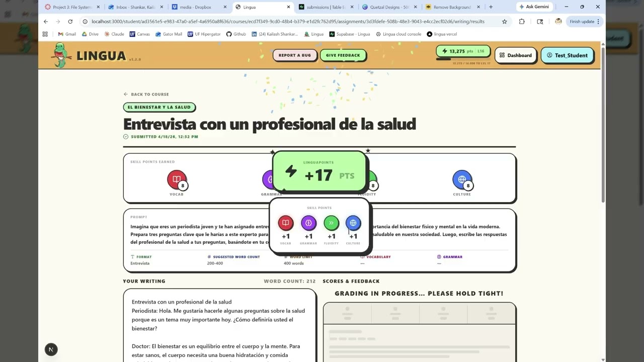The image size is (644, 362).
Task: Click the Report a Bug button
Action: click(295, 55)
